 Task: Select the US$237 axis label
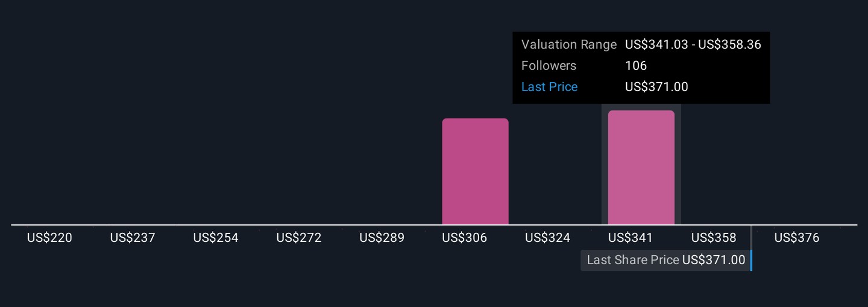(x=133, y=238)
